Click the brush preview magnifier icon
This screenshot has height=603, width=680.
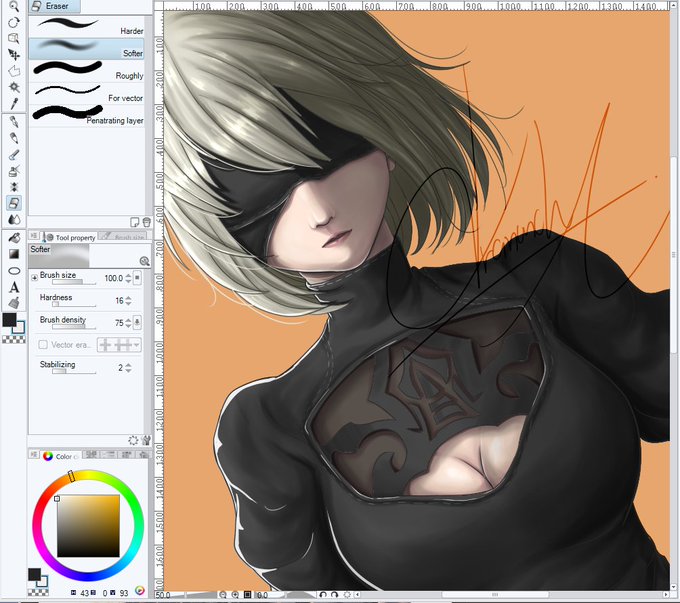(x=144, y=261)
